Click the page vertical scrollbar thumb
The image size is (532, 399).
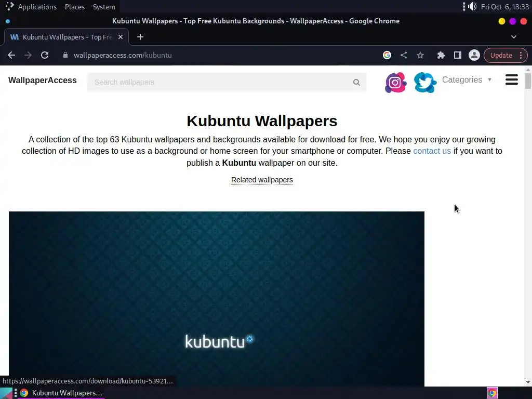[x=528, y=81]
